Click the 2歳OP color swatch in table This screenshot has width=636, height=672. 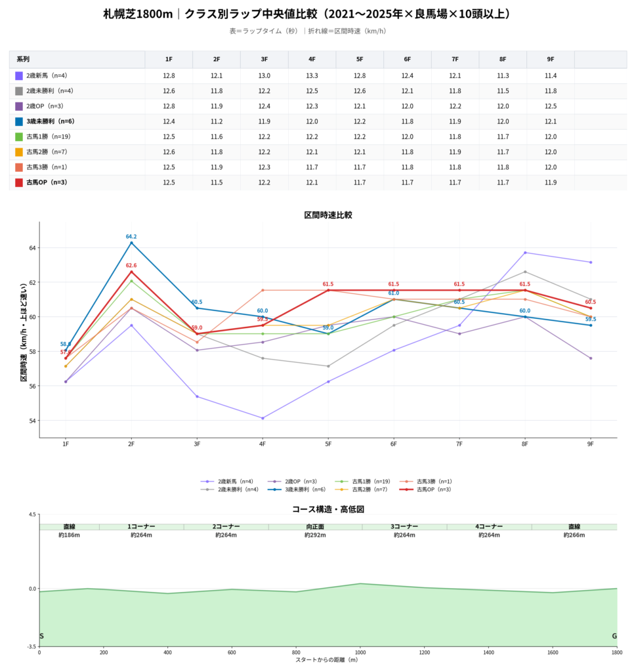pyautogui.click(x=19, y=106)
